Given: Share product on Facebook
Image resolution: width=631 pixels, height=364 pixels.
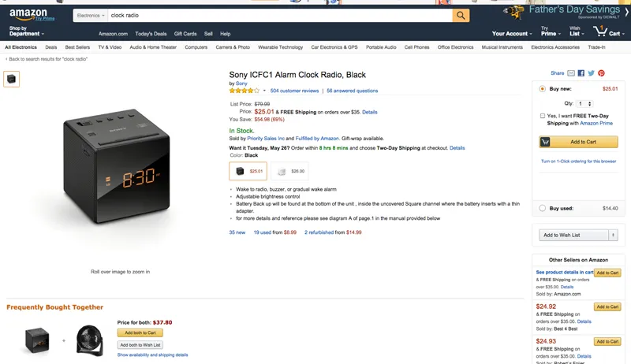Looking at the screenshot, I should [581, 73].
